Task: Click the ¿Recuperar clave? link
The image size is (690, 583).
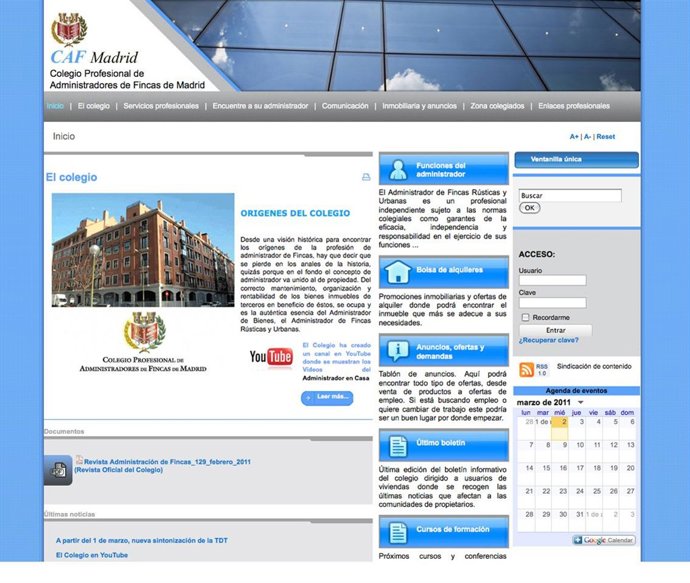Action: [x=549, y=340]
